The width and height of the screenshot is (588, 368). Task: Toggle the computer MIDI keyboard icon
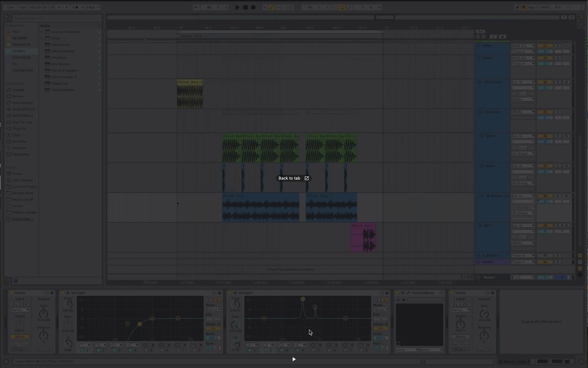click(524, 7)
